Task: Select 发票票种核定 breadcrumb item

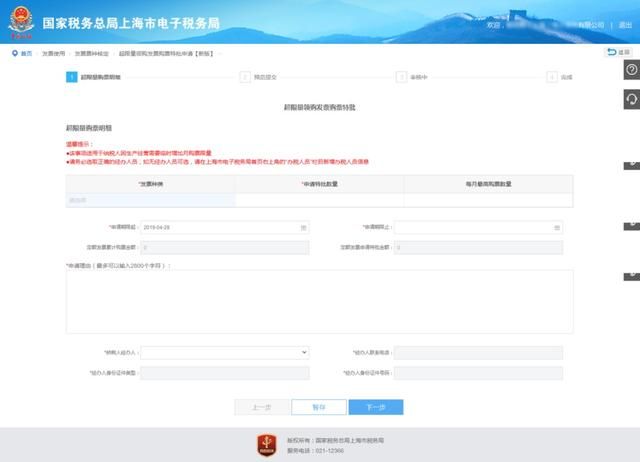Action: point(92,52)
